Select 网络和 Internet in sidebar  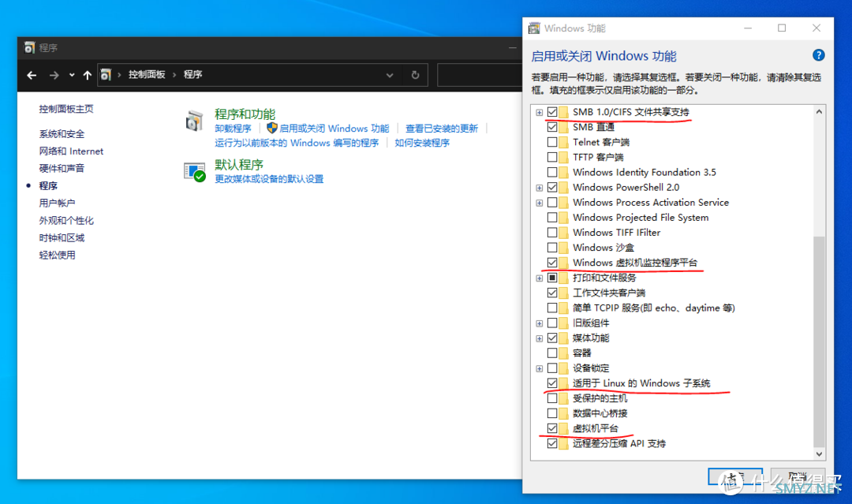coord(71,151)
